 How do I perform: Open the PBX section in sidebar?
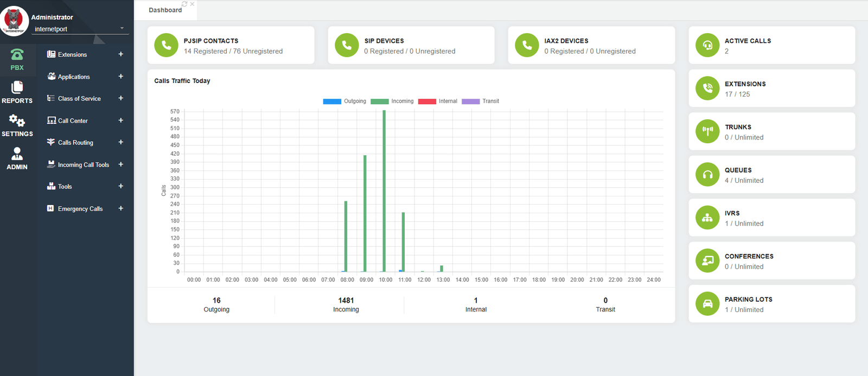tap(17, 60)
